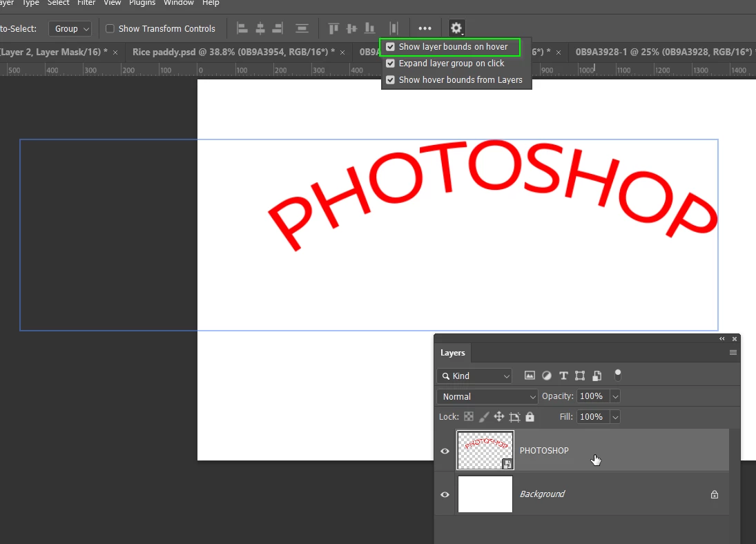Lock layer position icon
The height and width of the screenshot is (544, 756).
499,416
